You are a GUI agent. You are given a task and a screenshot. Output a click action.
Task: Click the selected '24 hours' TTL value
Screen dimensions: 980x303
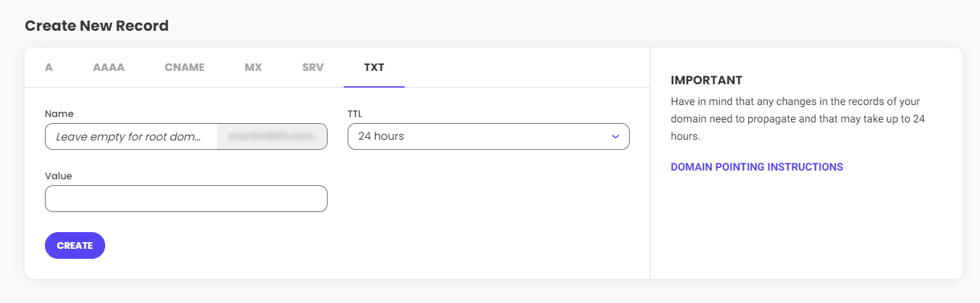click(x=381, y=136)
